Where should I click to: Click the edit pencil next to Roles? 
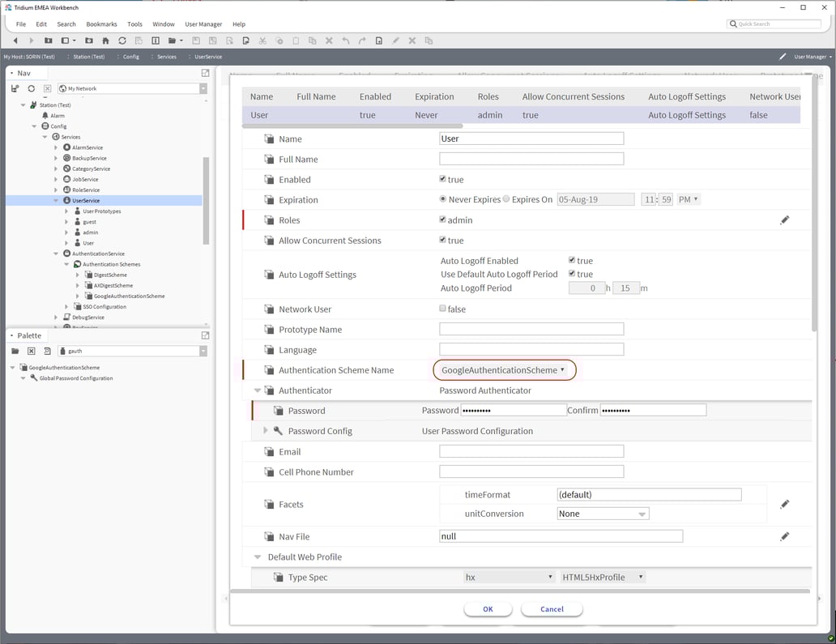point(784,220)
